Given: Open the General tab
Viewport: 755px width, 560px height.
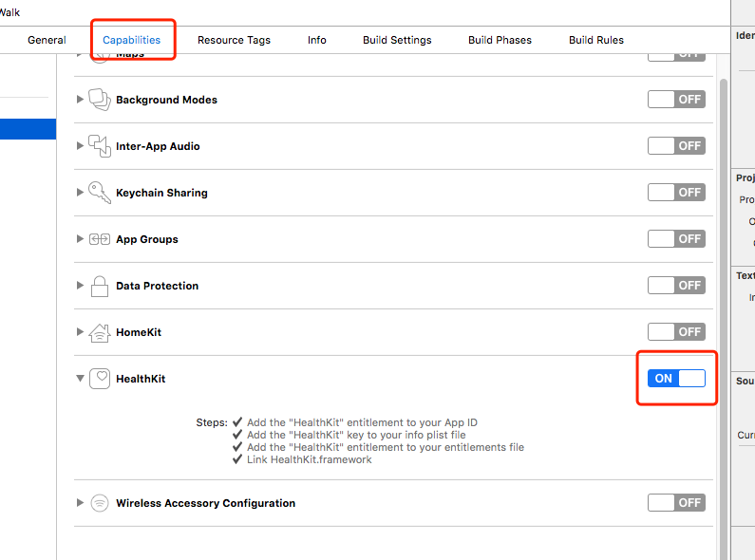Looking at the screenshot, I should [x=47, y=40].
